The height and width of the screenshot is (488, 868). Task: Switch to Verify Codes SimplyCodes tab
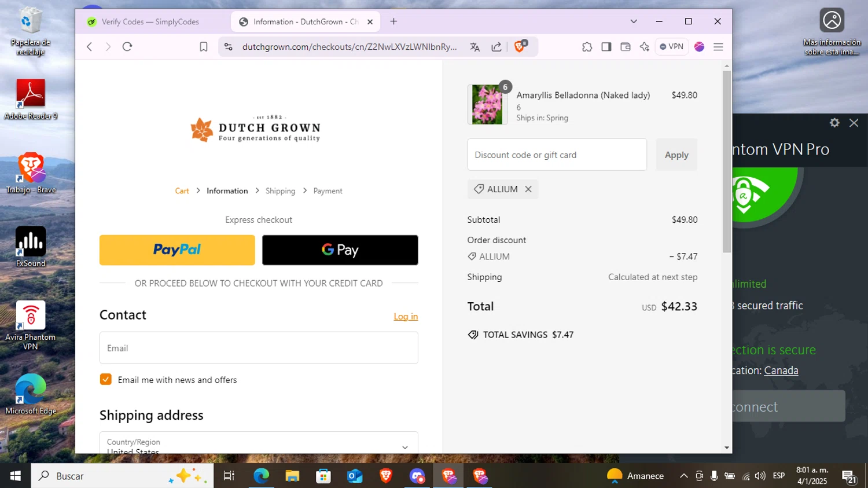click(151, 22)
